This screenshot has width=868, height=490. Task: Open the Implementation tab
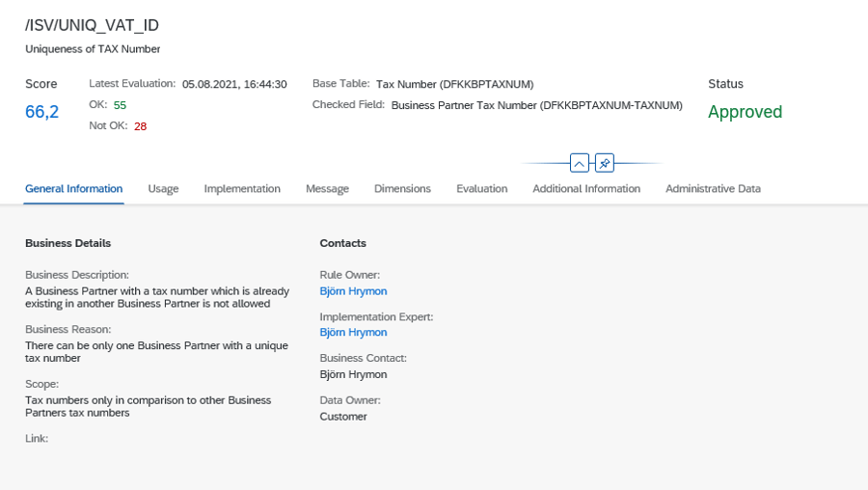[x=242, y=189]
